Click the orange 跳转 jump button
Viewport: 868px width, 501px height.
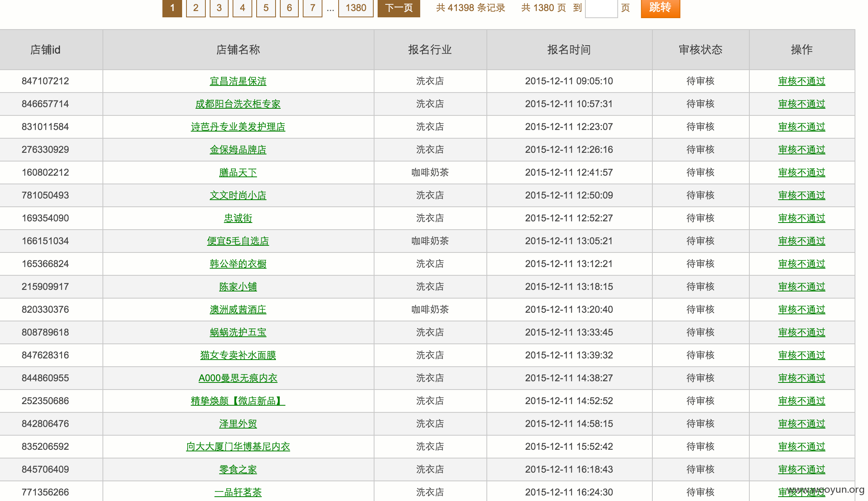click(x=660, y=8)
